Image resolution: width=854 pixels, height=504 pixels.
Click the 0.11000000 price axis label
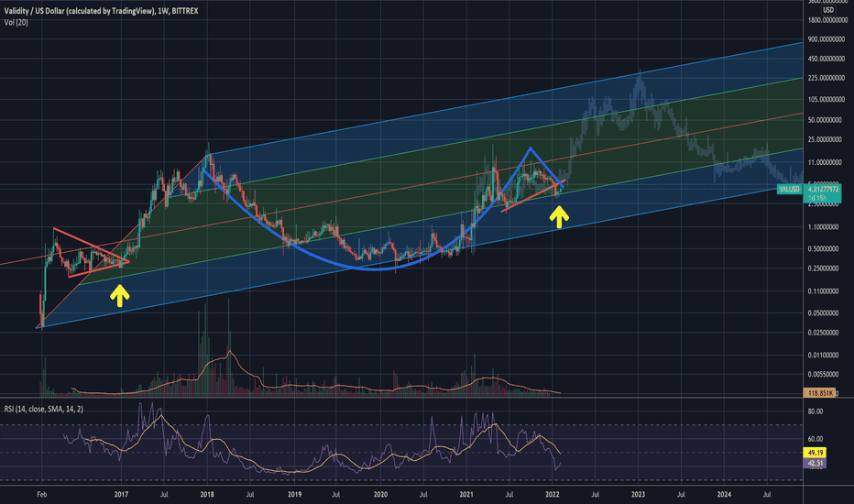[823, 291]
